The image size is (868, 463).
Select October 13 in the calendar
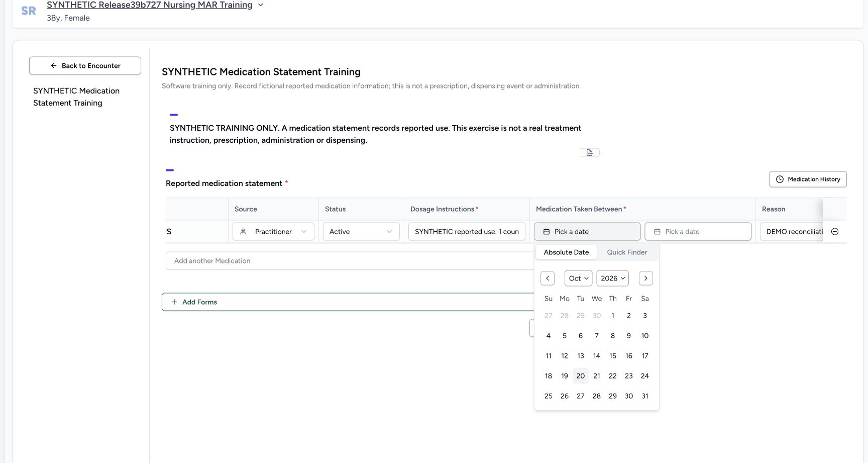point(581,356)
